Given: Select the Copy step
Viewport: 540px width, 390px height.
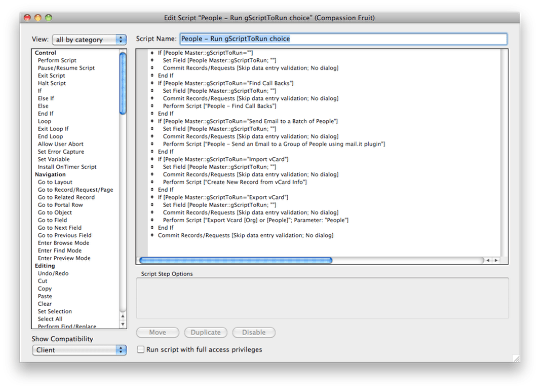Looking at the screenshot, I should tap(45, 289).
